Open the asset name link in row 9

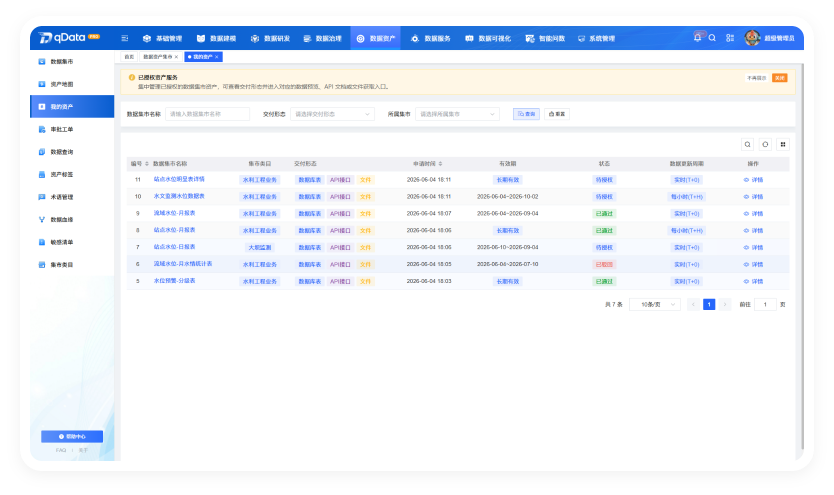(x=174, y=213)
